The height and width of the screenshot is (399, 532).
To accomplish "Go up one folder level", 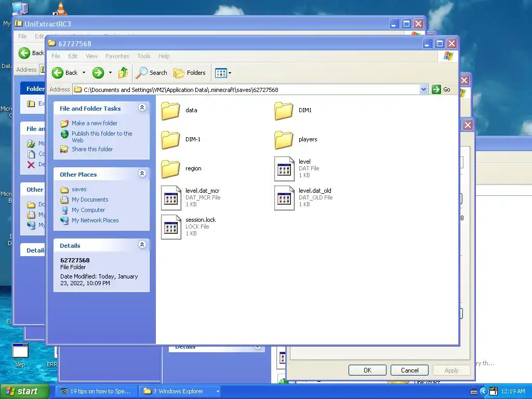I will 123,73.
